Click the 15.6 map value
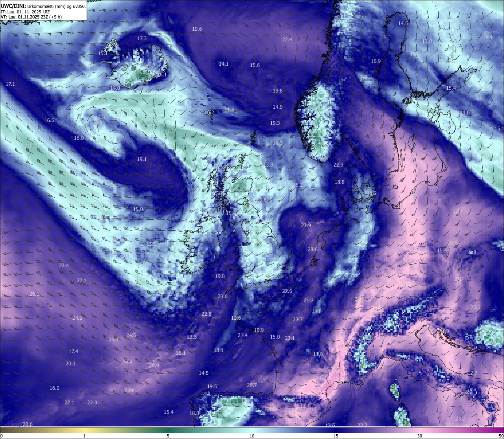Viewport: 504px width, 439px height. (x=255, y=65)
